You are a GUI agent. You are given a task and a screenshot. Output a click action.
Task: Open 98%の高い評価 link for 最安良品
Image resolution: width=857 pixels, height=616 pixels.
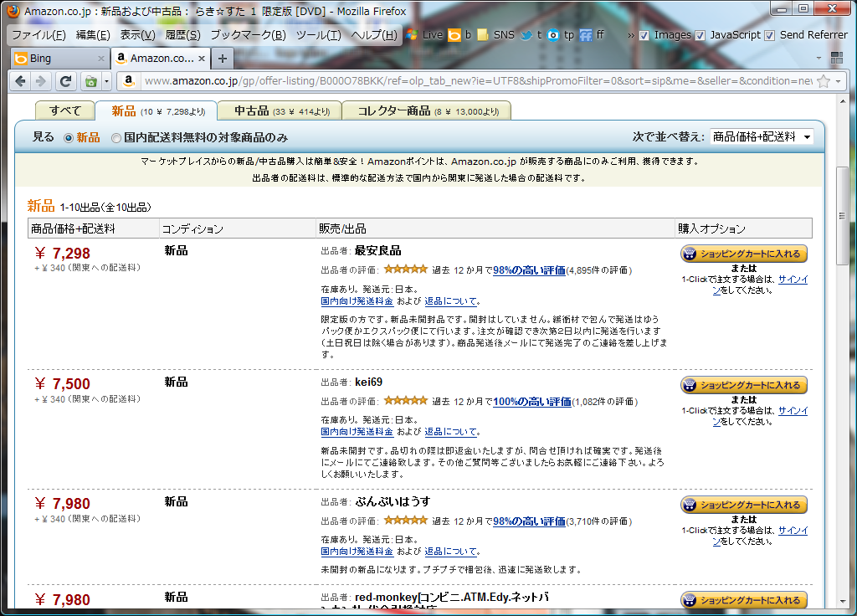click(529, 270)
